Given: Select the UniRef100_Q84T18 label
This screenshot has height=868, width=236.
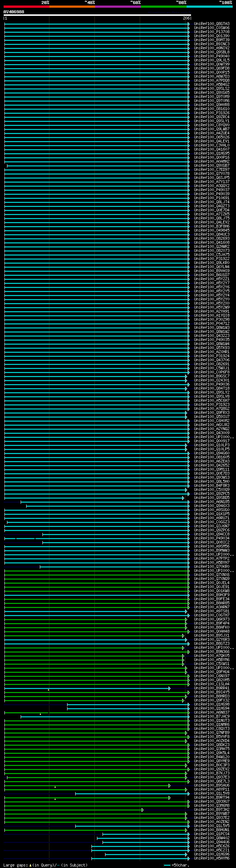Looking at the screenshot, I should [x=212, y=389].
